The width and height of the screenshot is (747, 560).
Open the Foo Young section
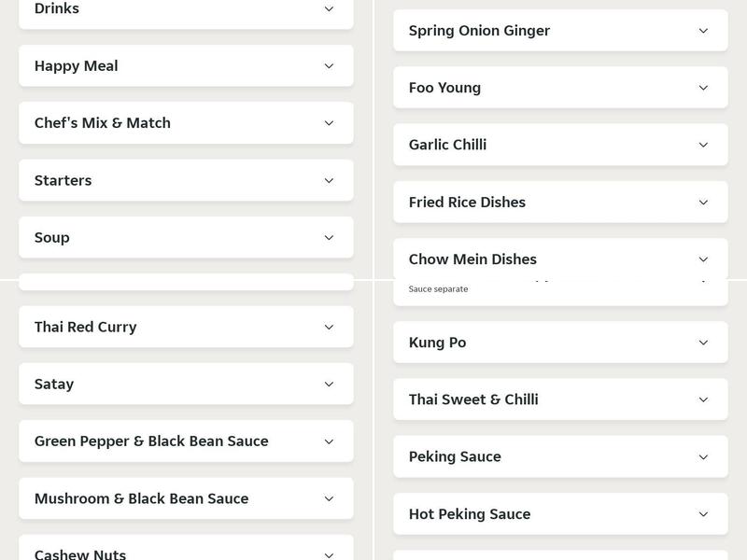(560, 87)
